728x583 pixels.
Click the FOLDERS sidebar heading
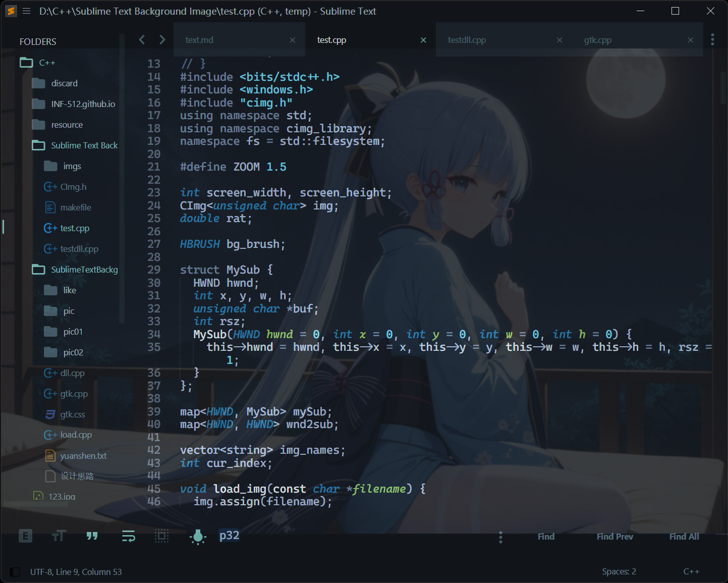click(x=38, y=41)
